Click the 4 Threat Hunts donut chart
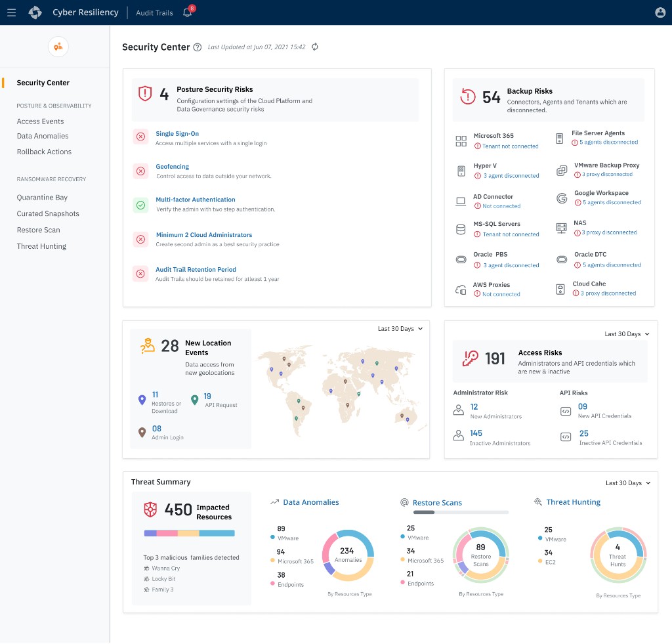672x644 pixels. [618, 555]
